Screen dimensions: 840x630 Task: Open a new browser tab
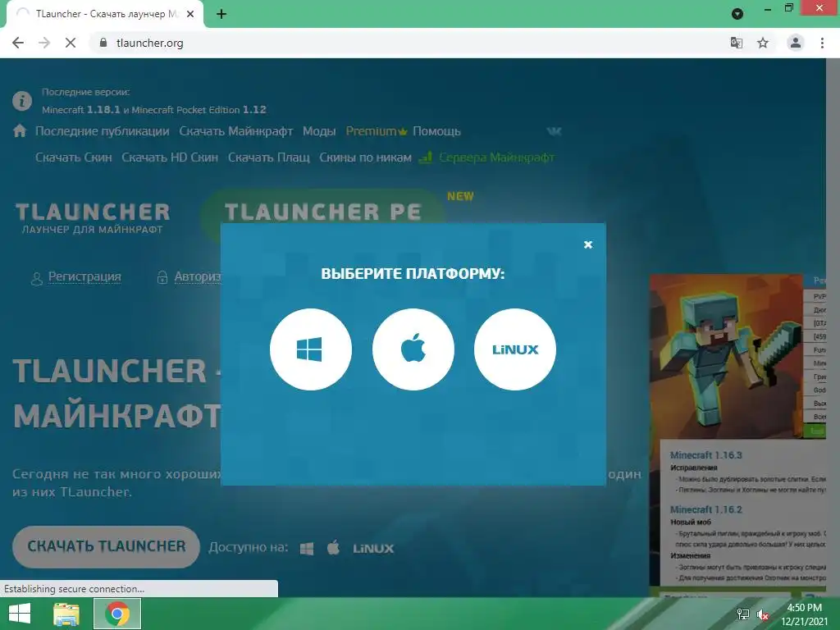pyautogui.click(x=221, y=14)
